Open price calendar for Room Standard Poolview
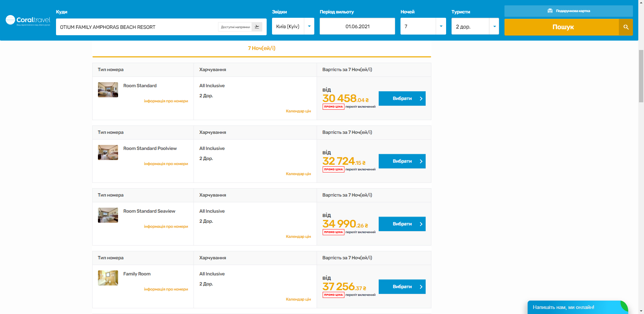 (298, 174)
